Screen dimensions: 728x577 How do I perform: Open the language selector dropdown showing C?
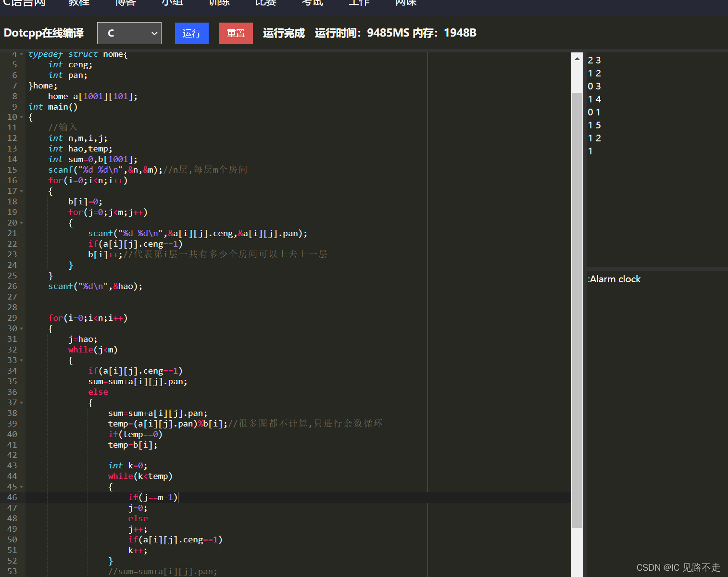tap(129, 33)
